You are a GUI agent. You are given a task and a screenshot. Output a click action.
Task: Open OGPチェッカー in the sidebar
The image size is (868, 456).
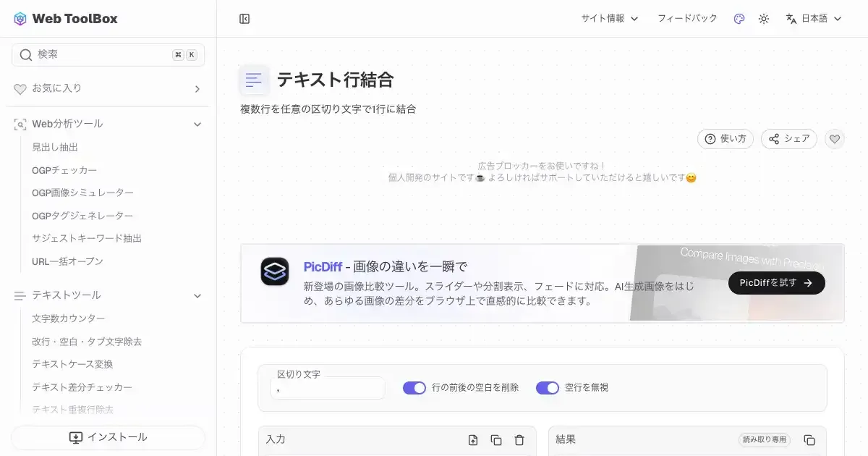coord(64,170)
